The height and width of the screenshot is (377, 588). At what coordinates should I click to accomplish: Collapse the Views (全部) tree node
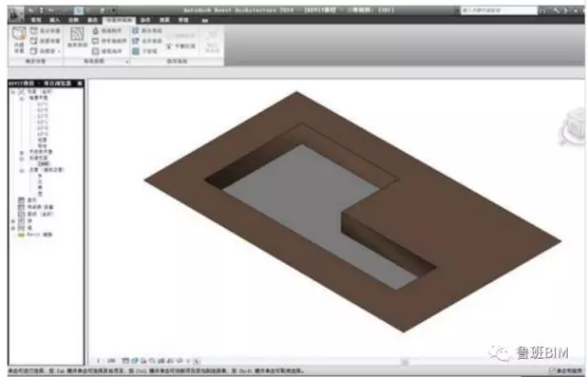pyautogui.click(x=14, y=92)
